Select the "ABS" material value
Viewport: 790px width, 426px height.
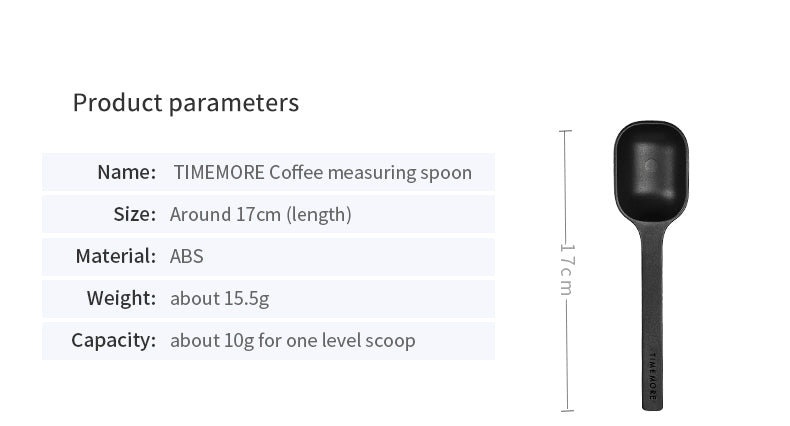186,256
